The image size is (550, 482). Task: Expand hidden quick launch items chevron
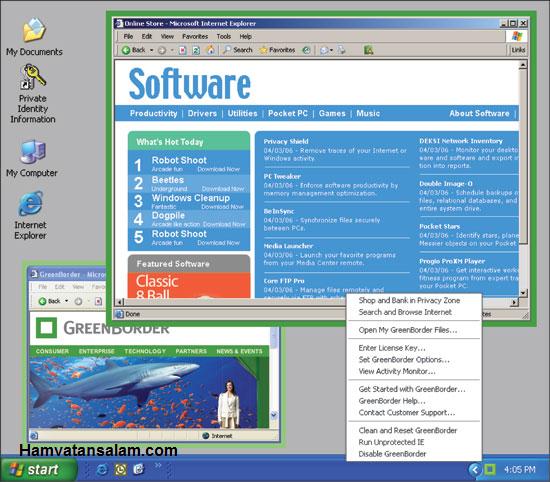click(158, 465)
